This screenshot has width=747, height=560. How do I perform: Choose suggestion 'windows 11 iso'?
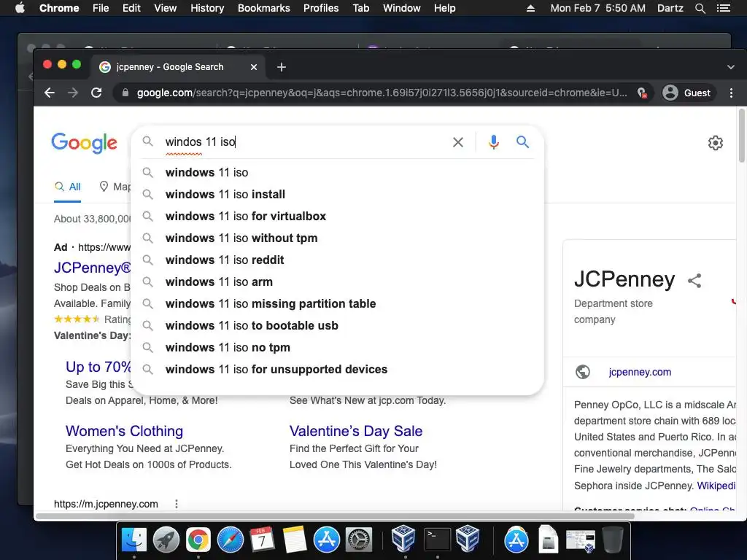point(337,172)
